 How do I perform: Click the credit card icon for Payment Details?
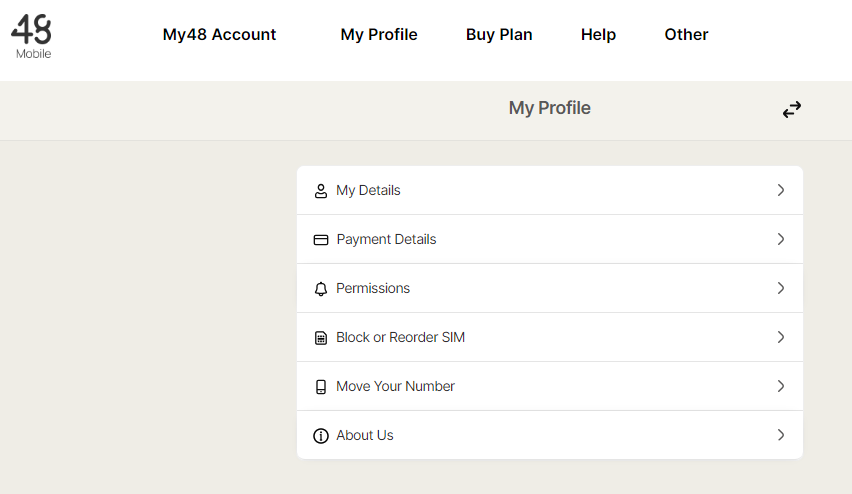coord(321,240)
